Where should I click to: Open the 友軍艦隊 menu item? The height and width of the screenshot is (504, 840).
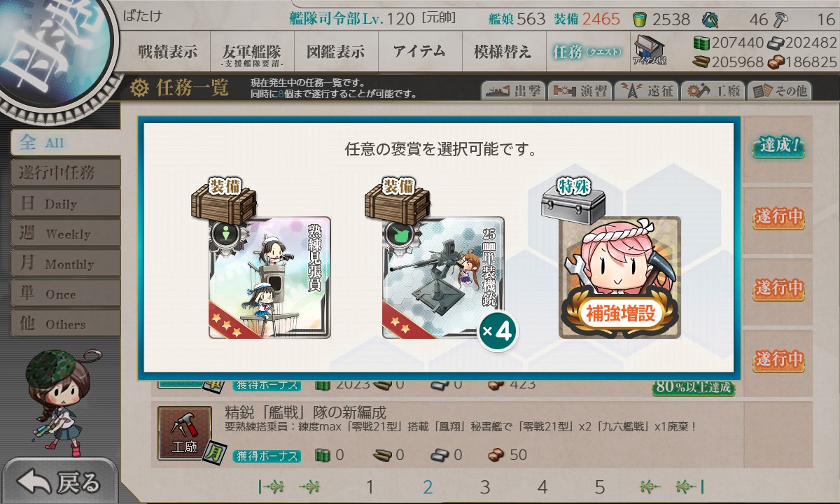coord(251,52)
